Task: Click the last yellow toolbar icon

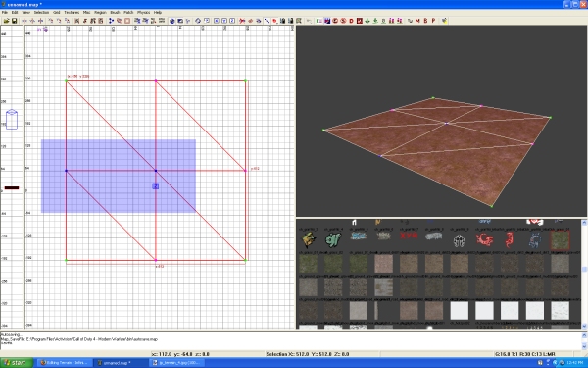Action: point(445,21)
